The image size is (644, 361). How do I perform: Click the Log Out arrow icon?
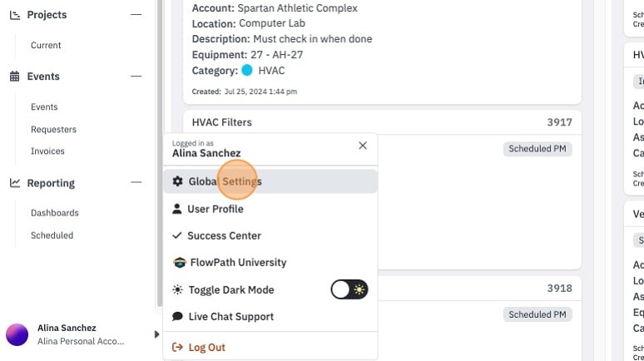(177, 347)
